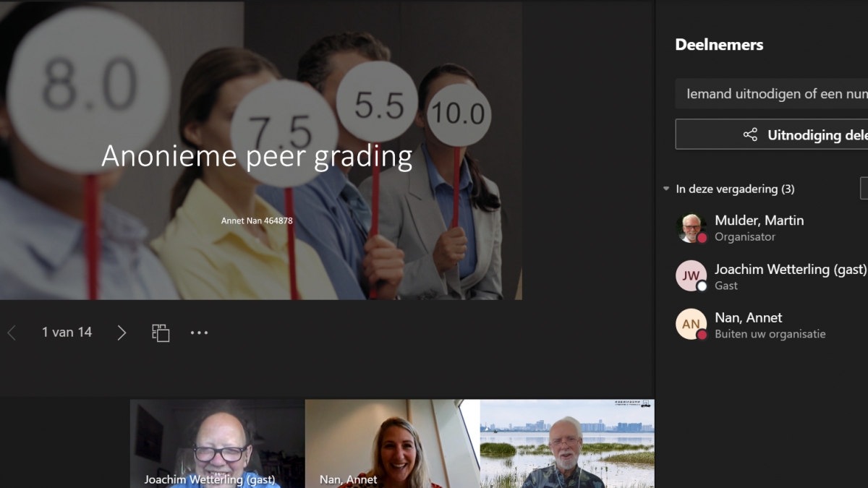Select Joachim Wetterling's video tile
Viewport: 868px width, 488px height.
tap(217, 444)
